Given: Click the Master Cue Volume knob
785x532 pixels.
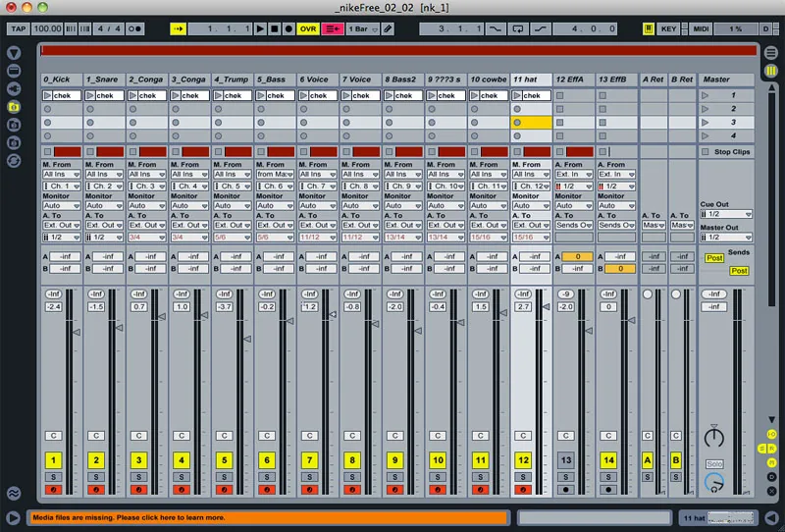Looking at the screenshot, I should coord(713,482).
